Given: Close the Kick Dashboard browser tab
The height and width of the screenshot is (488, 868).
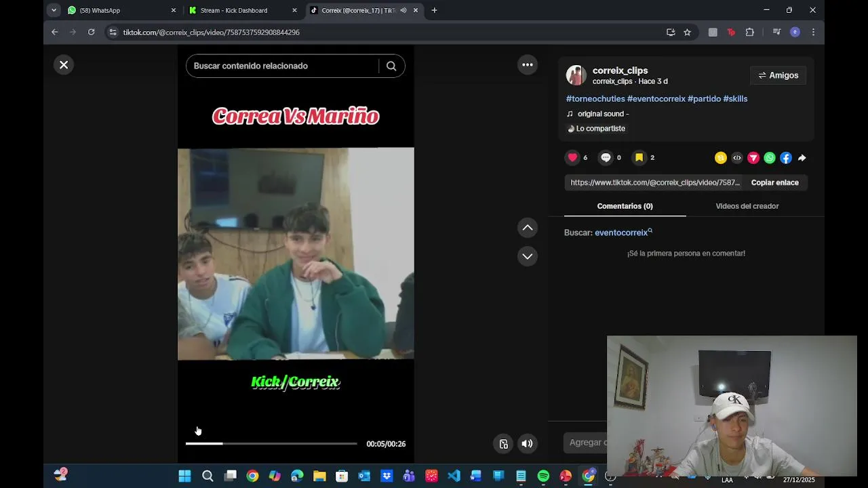Looking at the screenshot, I should pos(294,10).
